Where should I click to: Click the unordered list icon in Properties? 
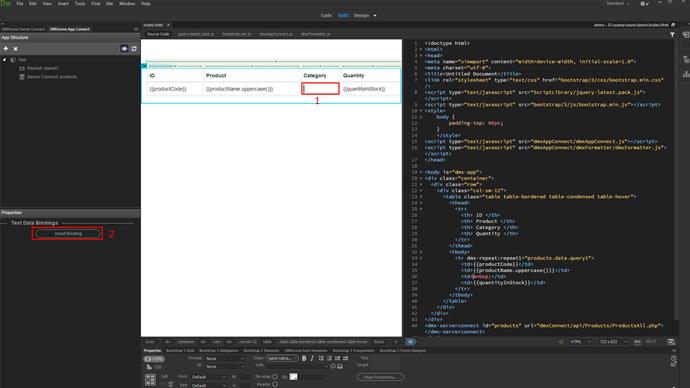pyautogui.click(x=321, y=359)
